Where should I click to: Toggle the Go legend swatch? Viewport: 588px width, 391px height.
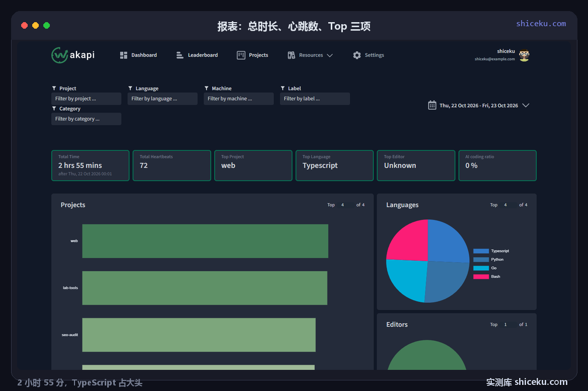pos(481,268)
